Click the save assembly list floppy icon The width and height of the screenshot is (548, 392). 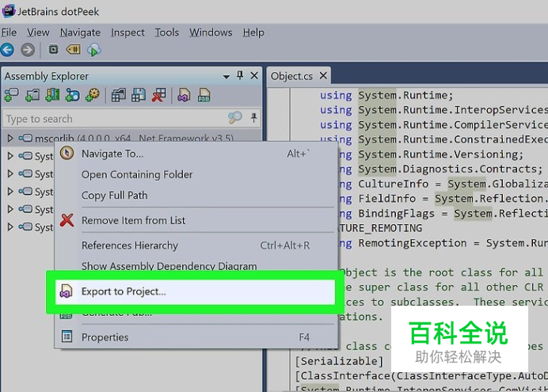pyautogui.click(x=139, y=95)
